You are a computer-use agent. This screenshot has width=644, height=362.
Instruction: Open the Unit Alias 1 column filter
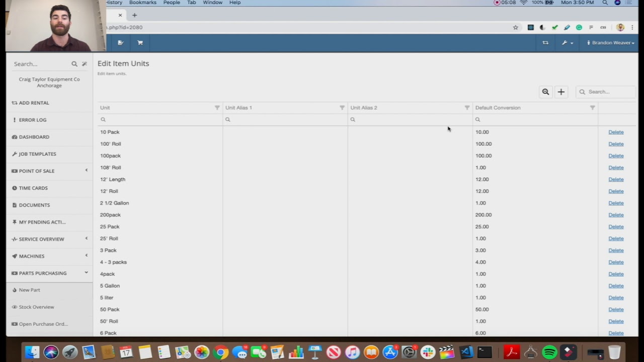click(x=342, y=108)
